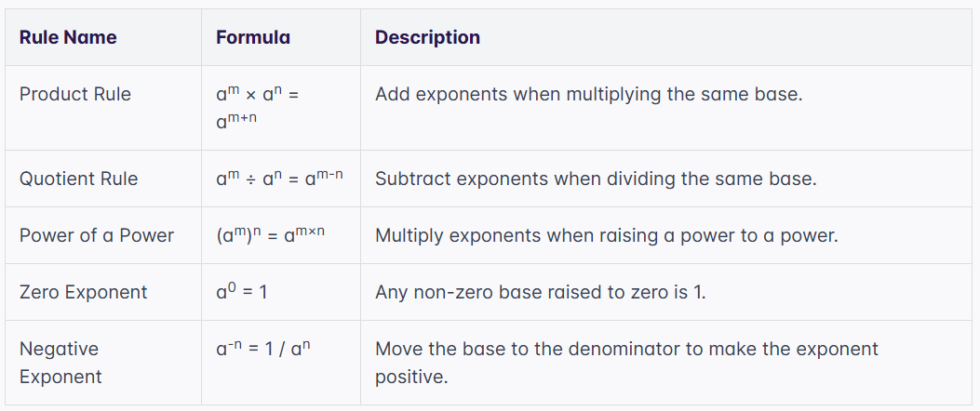Click the 'Add exponents when multiplying' description

tap(588, 94)
